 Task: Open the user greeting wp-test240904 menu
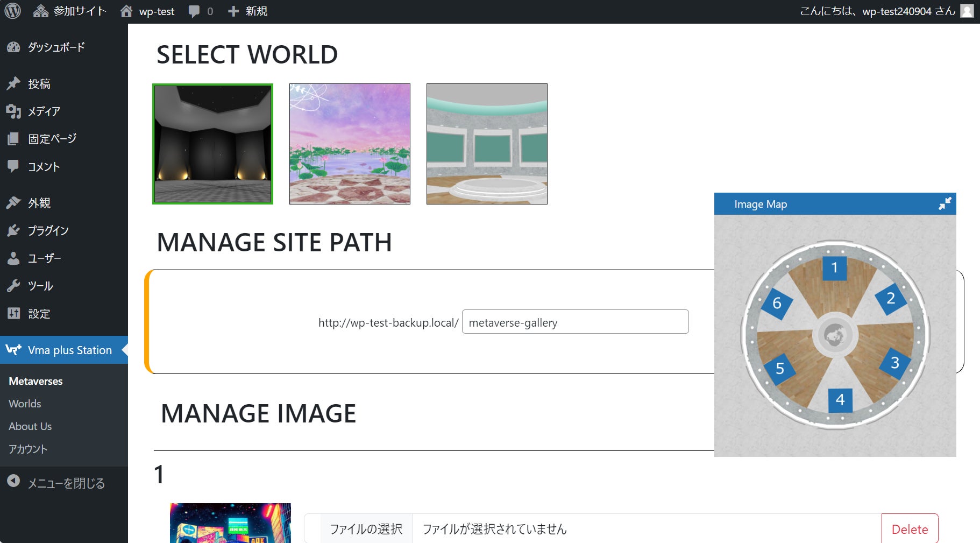coord(877,11)
